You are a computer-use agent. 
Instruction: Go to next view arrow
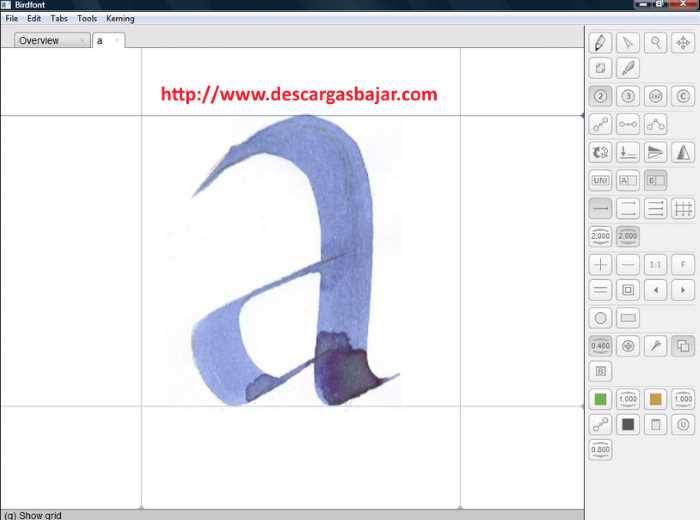click(683, 290)
